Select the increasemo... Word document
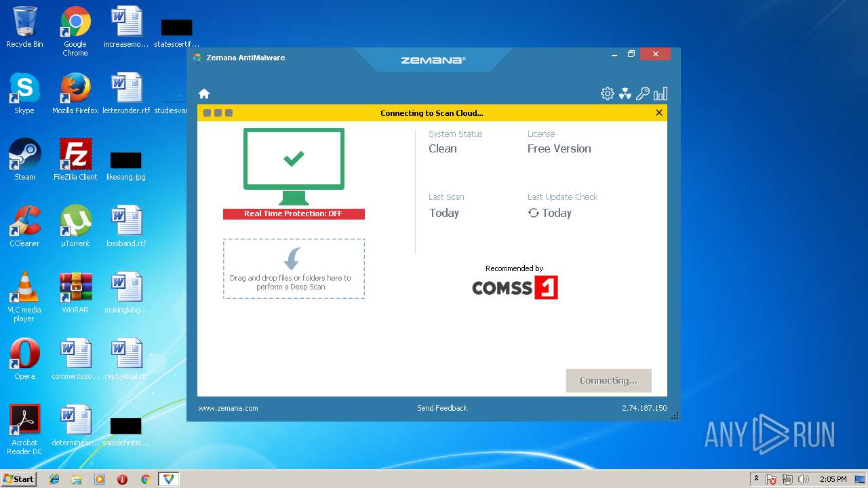Screen dimensions: 868x488 click(126, 27)
